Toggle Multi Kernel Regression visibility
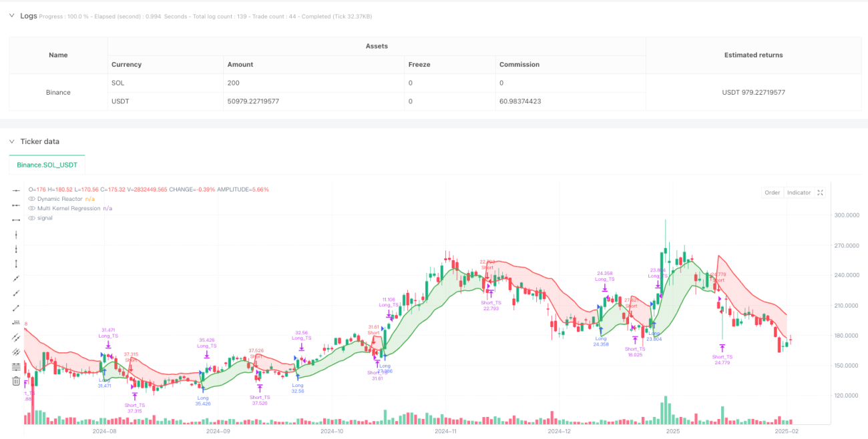 (31, 208)
